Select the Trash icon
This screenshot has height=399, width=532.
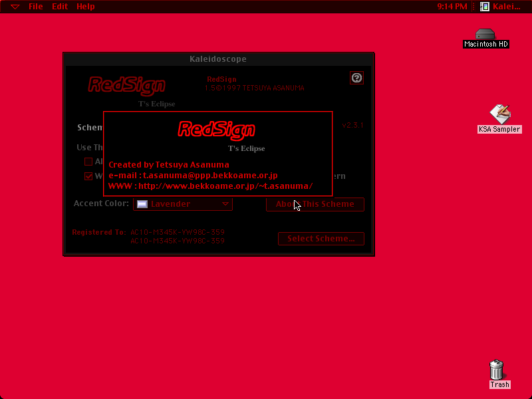coord(497,370)
